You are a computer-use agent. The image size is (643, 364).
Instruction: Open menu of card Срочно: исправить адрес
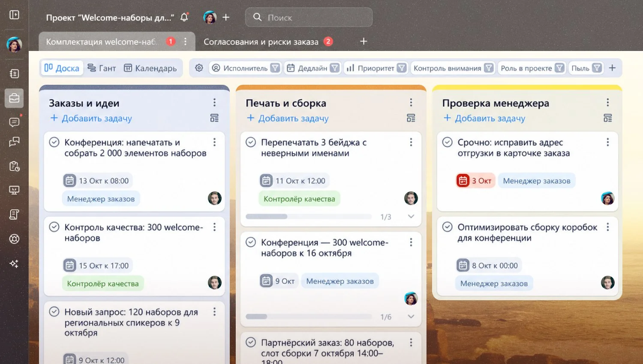(x=607, y=142)
